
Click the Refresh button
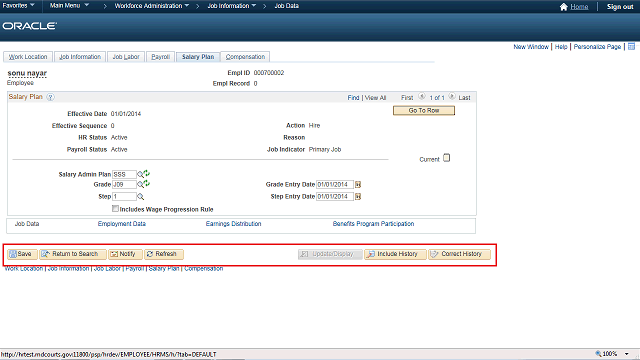(164, 254)
